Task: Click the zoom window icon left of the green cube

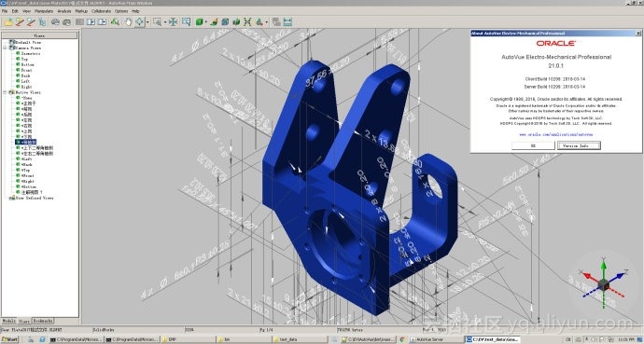Action: [187, 22]
